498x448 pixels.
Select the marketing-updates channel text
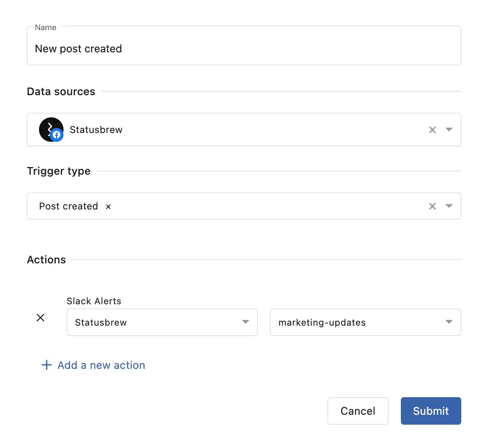pyautogui.click(x=322, y=323)
